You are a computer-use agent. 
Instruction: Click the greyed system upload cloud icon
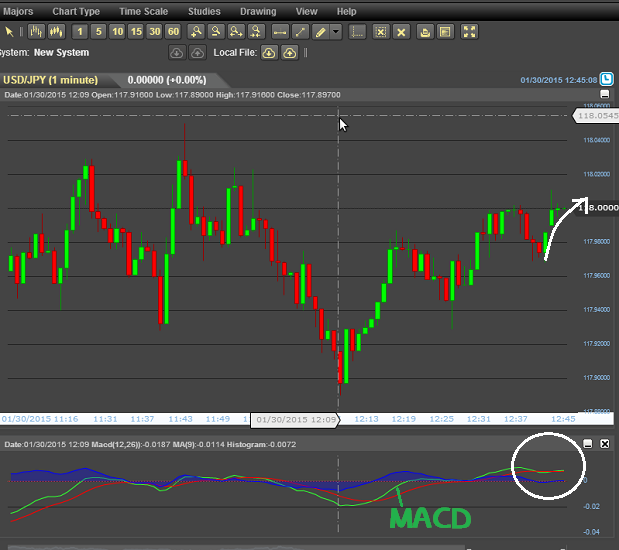pyautogui.click(x=197, y=53)
